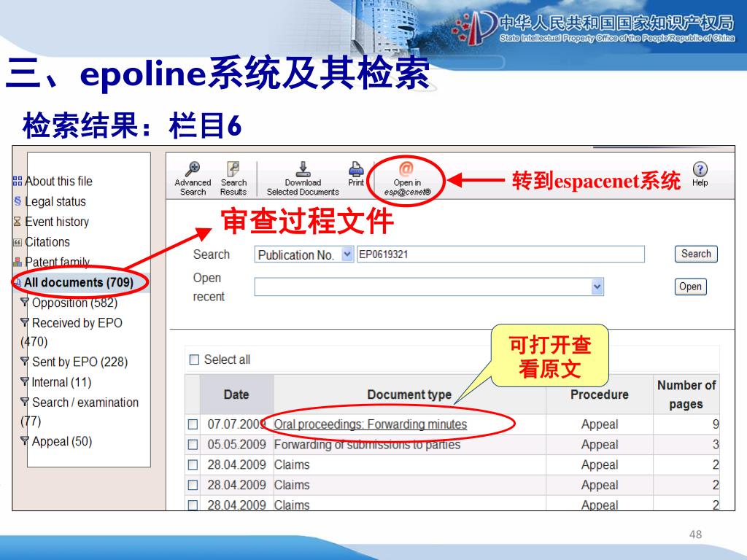Filter by Opposition (582)
Image resolution: width=747 pixels, height=560 pixels.
coord(75,303)
